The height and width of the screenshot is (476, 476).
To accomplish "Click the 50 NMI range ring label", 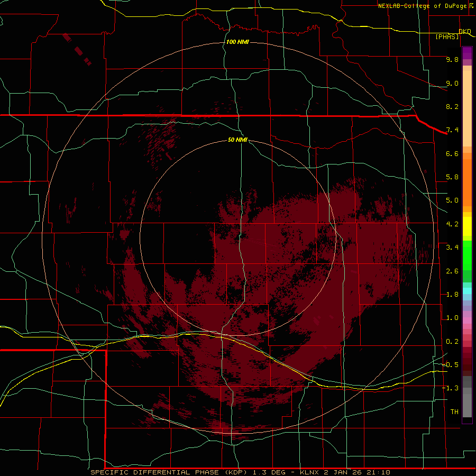I will (x=237, y=140).
